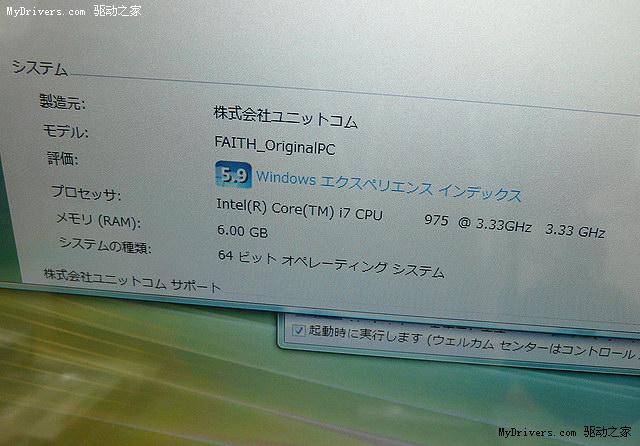Select the model value FAITH_OriginalPC
This screenshot has height=446, width=640.
(x=275, y=145)
